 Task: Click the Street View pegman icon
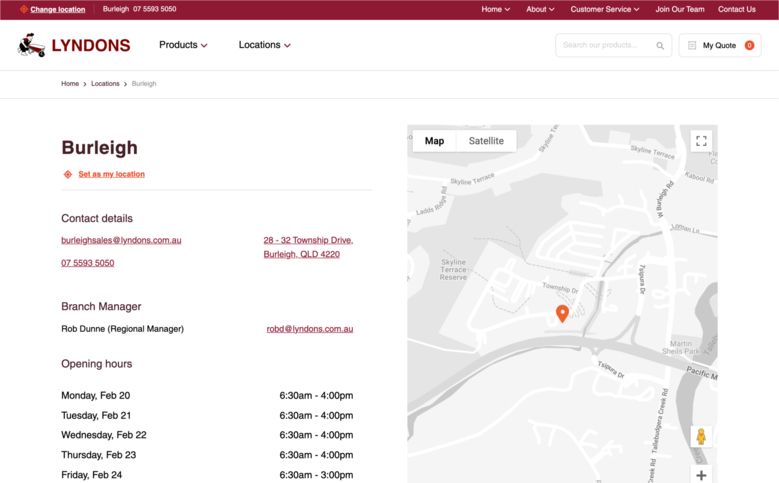coord(701,436)
